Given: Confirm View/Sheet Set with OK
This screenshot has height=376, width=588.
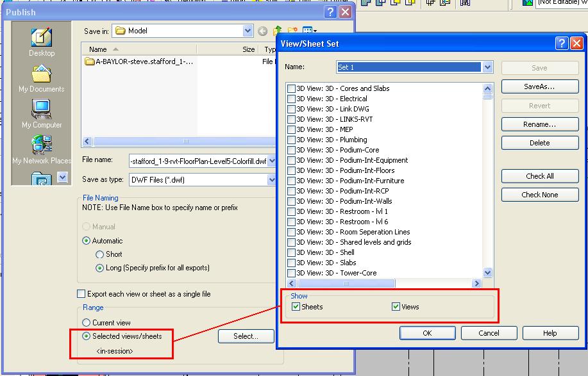Looking at the screenshot, I should pos(428,333).
